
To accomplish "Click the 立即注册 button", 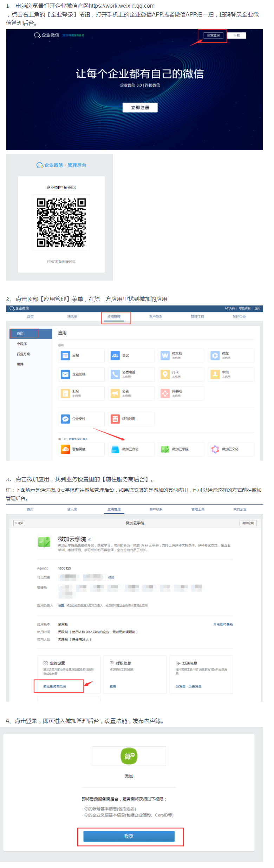I will click(x=140, y=108).
